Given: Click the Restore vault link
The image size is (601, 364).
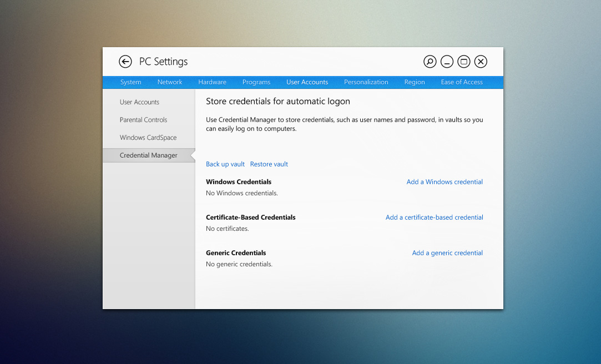Looking at the screenshot, I should (x=269, y=164).
